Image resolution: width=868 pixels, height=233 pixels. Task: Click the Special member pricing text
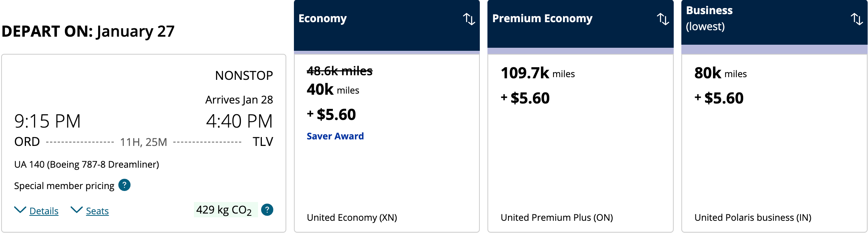point(64,186)
